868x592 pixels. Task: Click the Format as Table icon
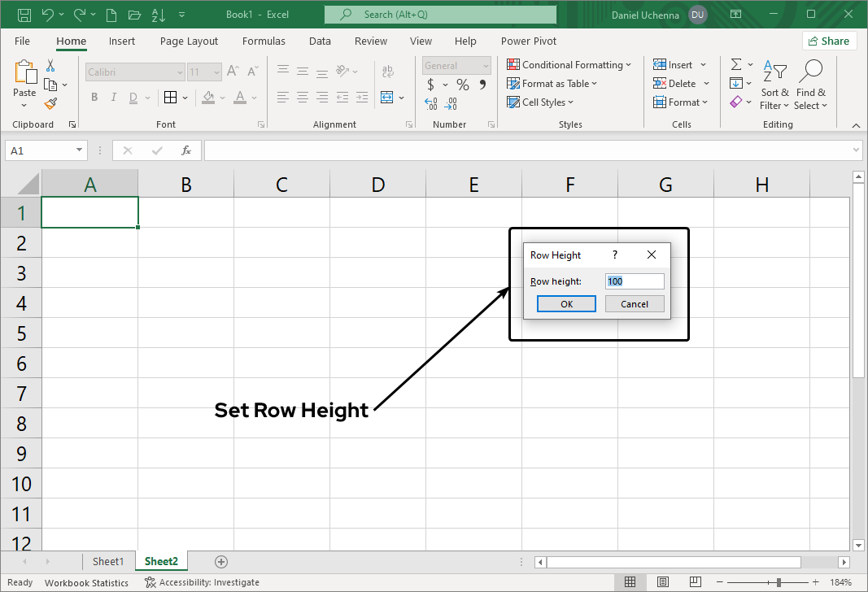pyautogui.click(x=552, y=83)
